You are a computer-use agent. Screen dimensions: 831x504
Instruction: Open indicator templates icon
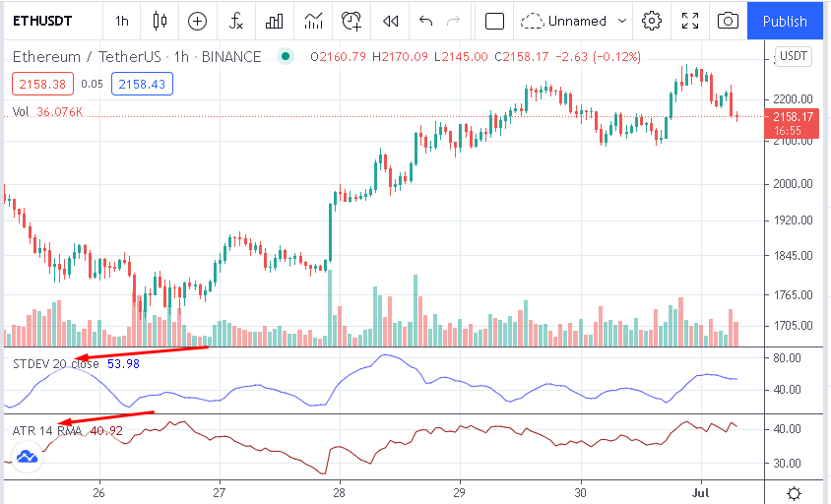pyautogui.click(x=313, y=21)
